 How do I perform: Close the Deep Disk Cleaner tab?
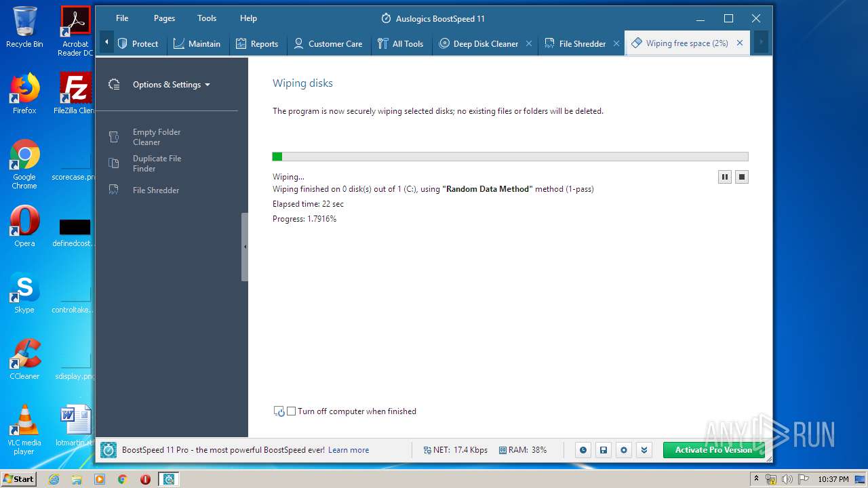tap(529, 43)
